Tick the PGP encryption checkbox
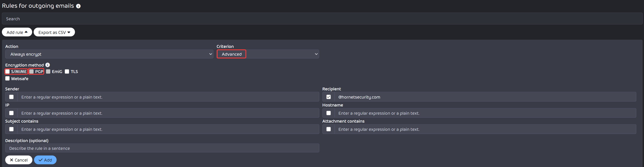 coord(32,72)
